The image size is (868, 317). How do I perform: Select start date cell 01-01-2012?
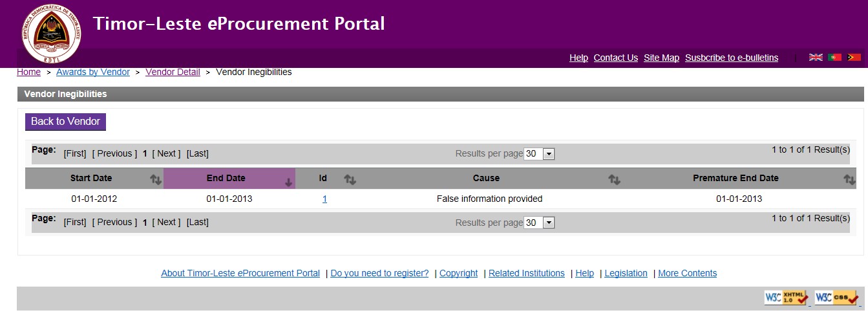tap(94, 199)
